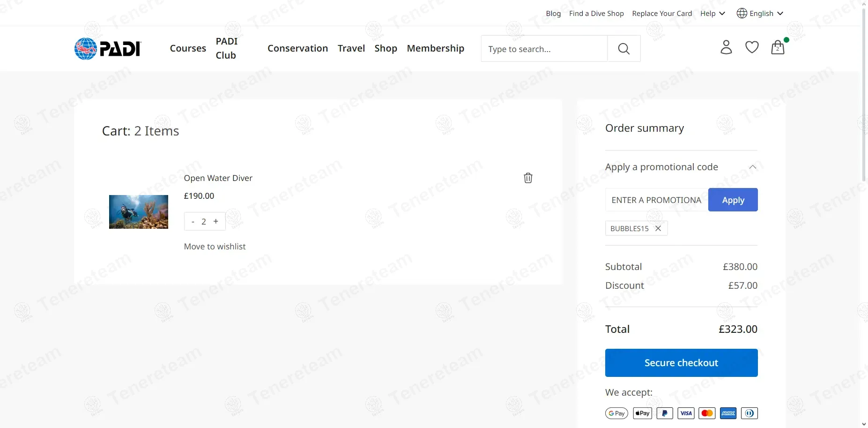Collapse the promotional code section
This screenshot has width=868, height=428.
752,167
